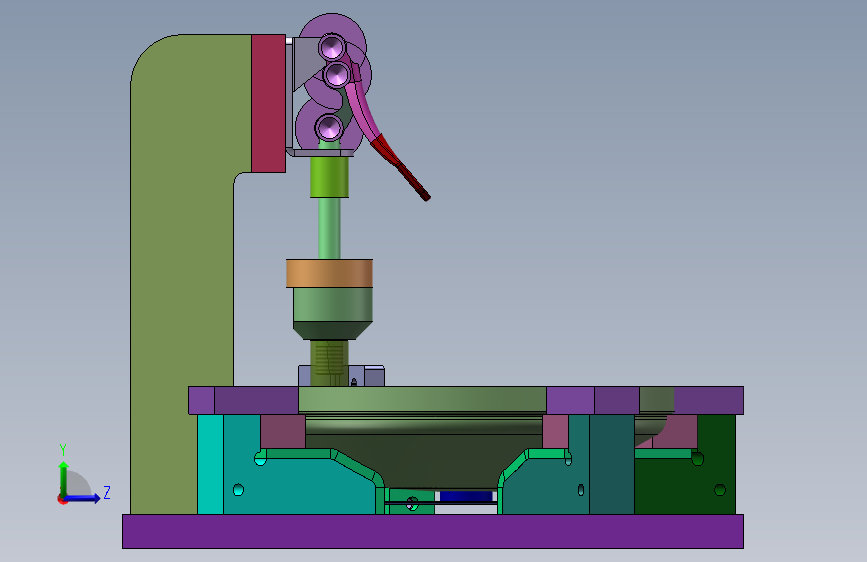Image resolution: width=867 pixels, height=562 pixels.
Task: Select the olive workpiece disc on top plate
Action: click(422, 400)
